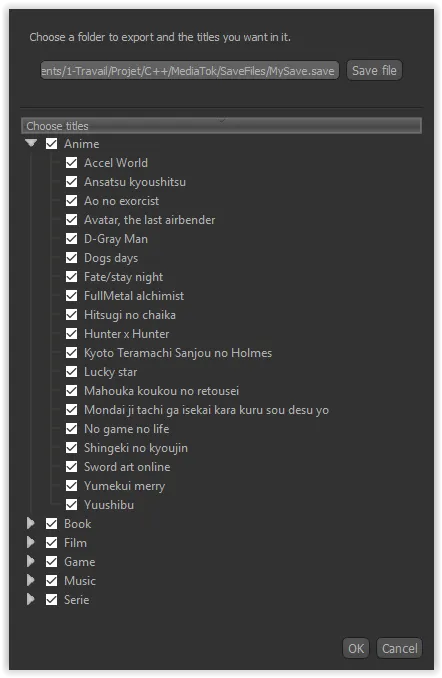The image size is (442, 678).
Task: Uncheck the Book category checkbox
Action: pos(51,524)
